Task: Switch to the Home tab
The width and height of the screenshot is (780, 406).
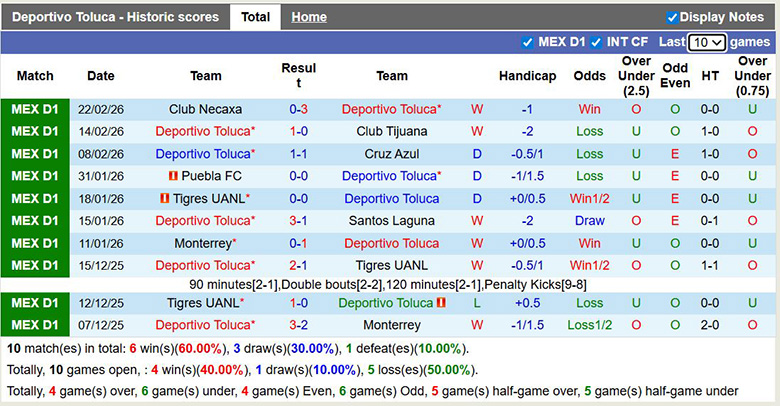Action: pos(309,17)
